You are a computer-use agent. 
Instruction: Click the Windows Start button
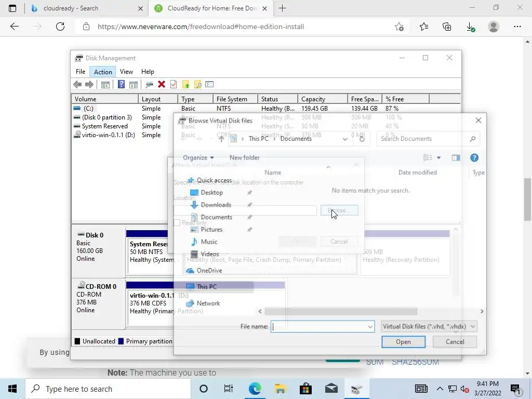point(12,389)
